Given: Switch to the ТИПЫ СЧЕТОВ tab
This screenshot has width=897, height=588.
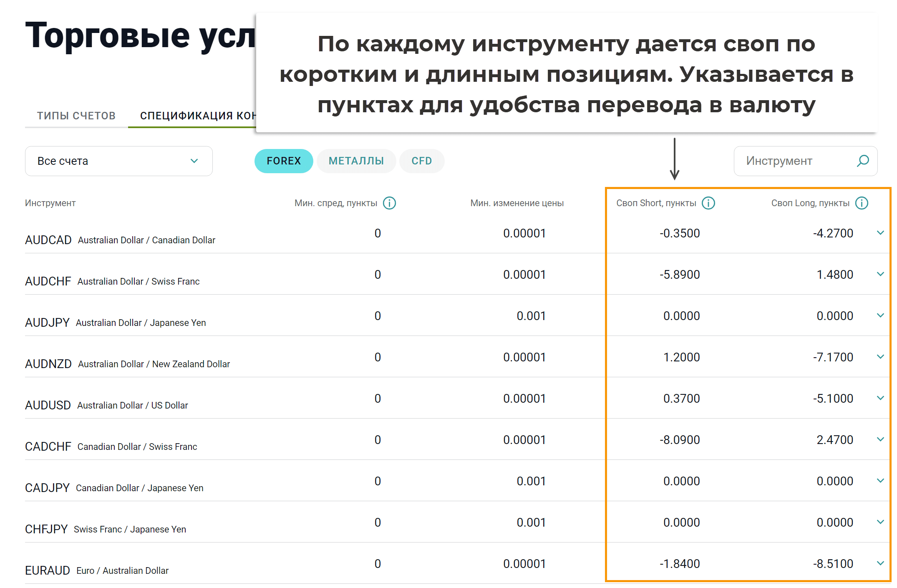Looking at the screenshot, I should pyautogui.click(x=76, y=116).
